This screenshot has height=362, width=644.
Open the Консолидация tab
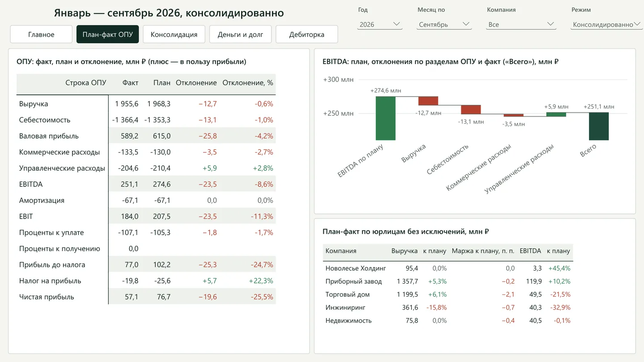174,34
